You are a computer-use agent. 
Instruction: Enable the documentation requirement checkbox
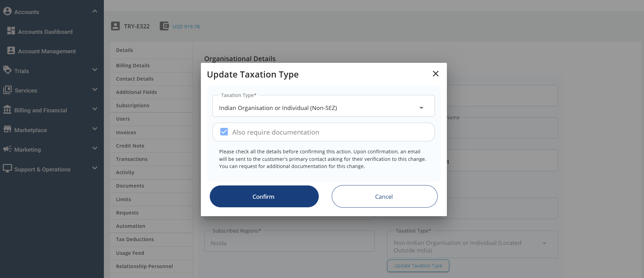224,131
